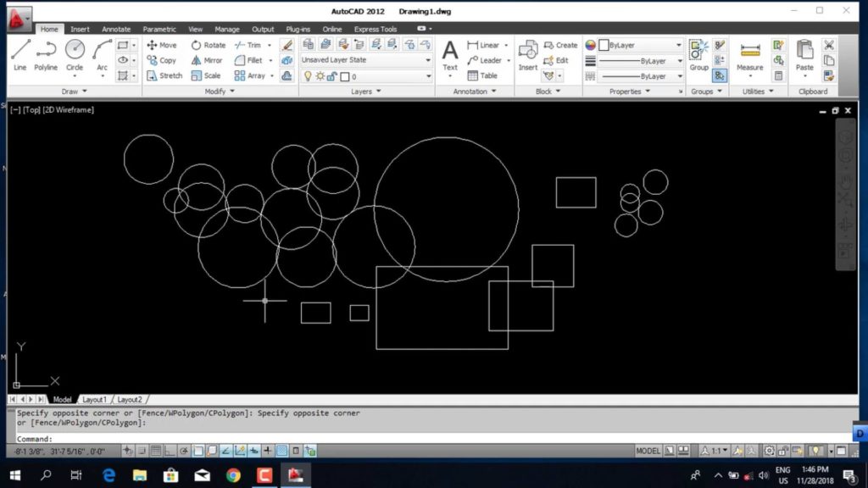
Task: Open the Trim dropdown arrow
Action: tap(270, 45)
